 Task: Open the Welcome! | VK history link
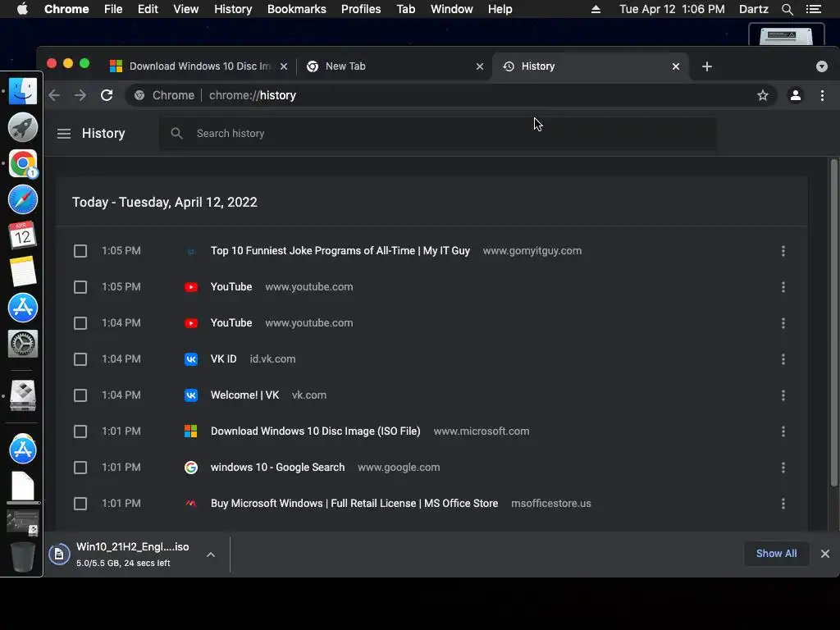(244, 395)
